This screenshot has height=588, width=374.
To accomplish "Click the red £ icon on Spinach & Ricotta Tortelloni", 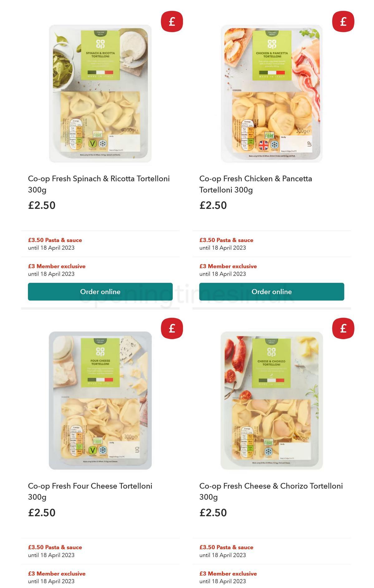I will point(172,22).
